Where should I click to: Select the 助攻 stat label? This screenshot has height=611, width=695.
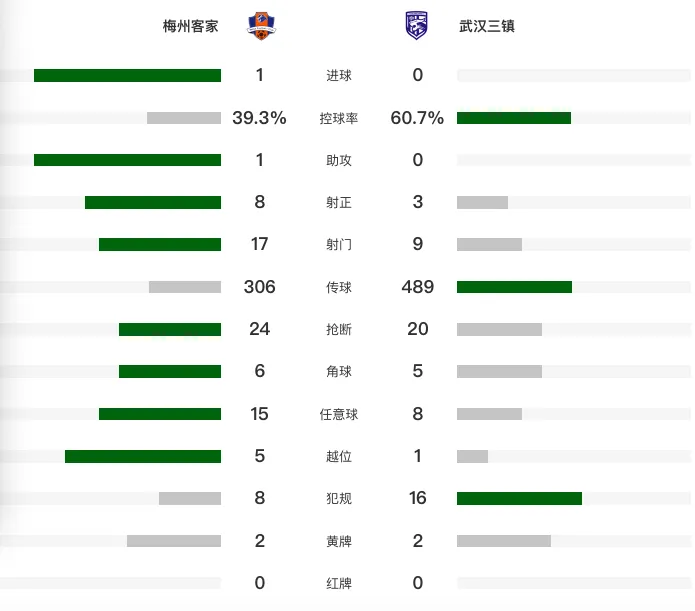pos(339,160)
